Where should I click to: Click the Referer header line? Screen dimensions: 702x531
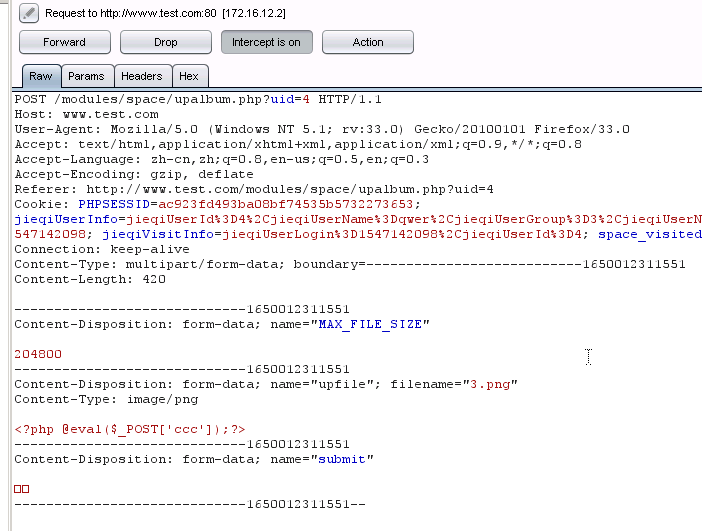point(254,189)
